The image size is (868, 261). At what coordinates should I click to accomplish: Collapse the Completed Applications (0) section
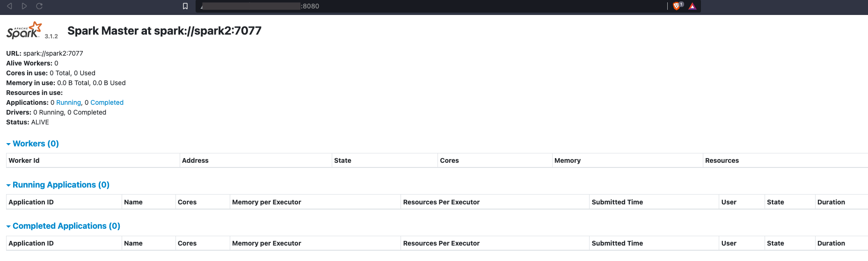[x=63, y=226]
